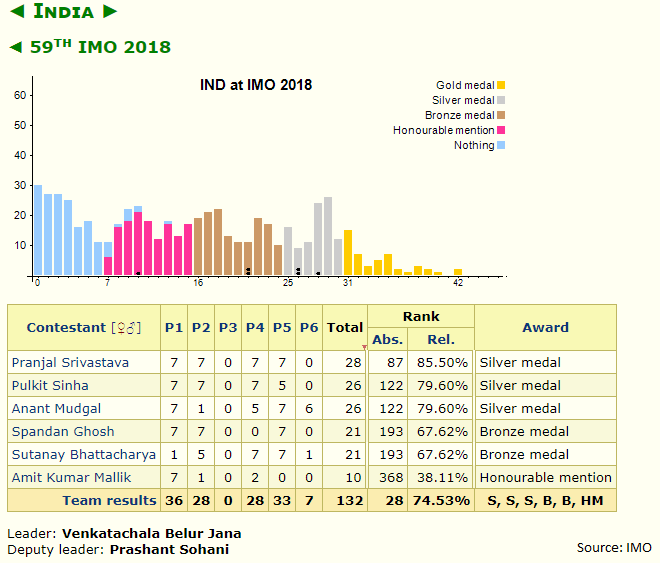Sort table by P6 column
Viewport: 660px width, 563px height.
click(x=309, y=327)
